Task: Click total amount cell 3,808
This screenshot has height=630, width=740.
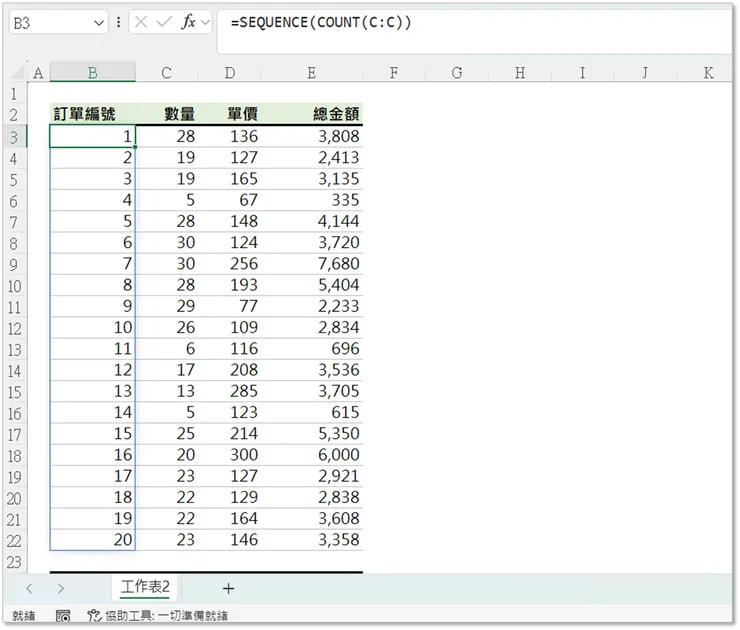Action: pyautogui.click(x=312, y=136)
